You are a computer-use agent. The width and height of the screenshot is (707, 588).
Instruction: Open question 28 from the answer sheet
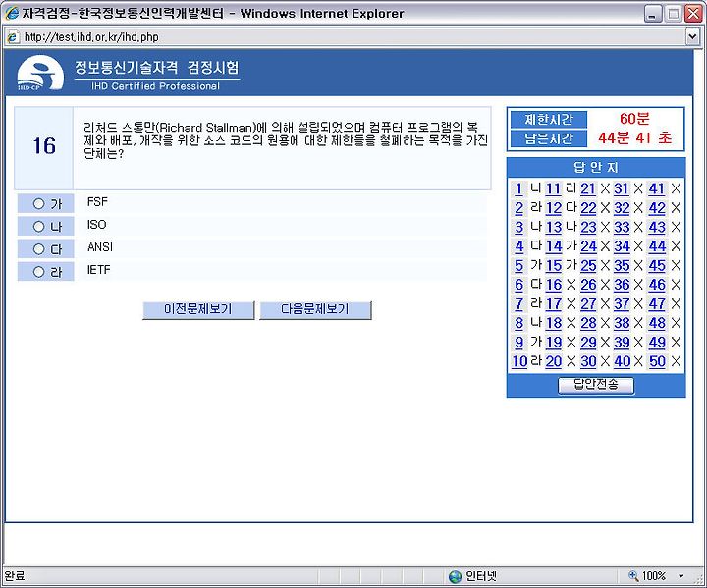[x=588, y=323]
